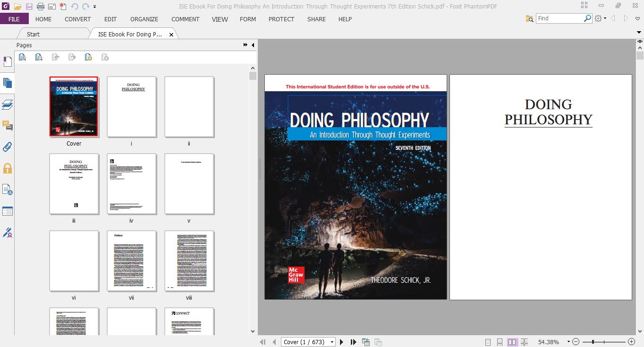The image size is (644, 347).
Task: Switch to FORM ribbon tab
Action: tap(248, 19)
